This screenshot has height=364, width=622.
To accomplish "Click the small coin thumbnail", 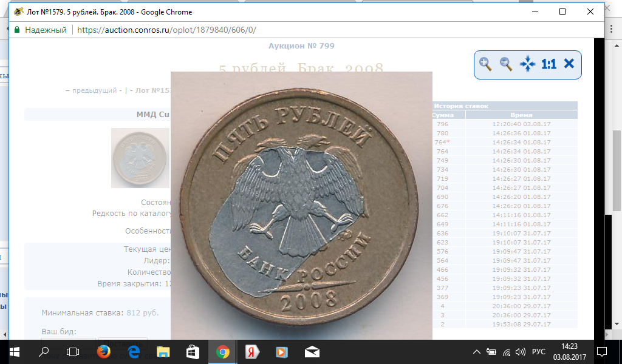I will [140, 158].
